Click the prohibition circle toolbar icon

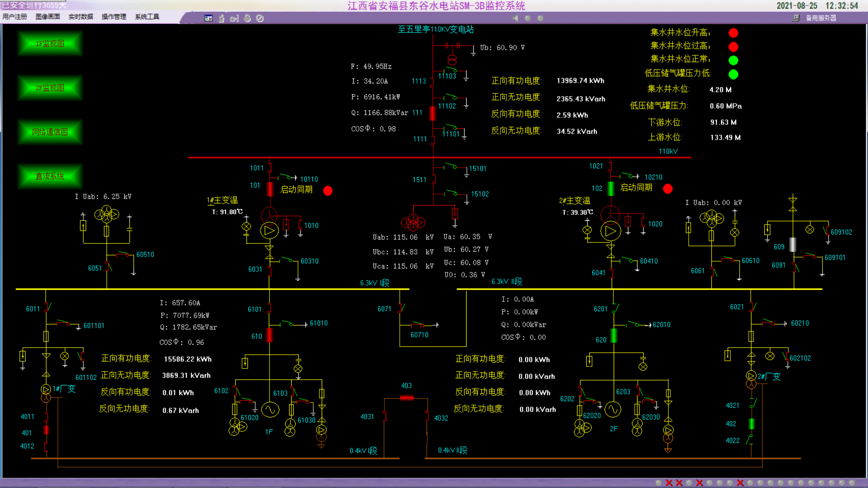click(260, 18)
